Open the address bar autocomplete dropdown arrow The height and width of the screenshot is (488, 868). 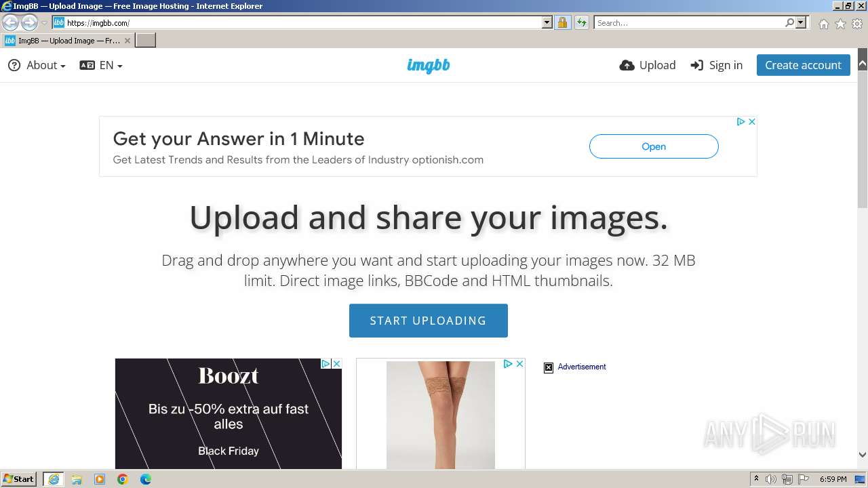click(x=547, y=22)
